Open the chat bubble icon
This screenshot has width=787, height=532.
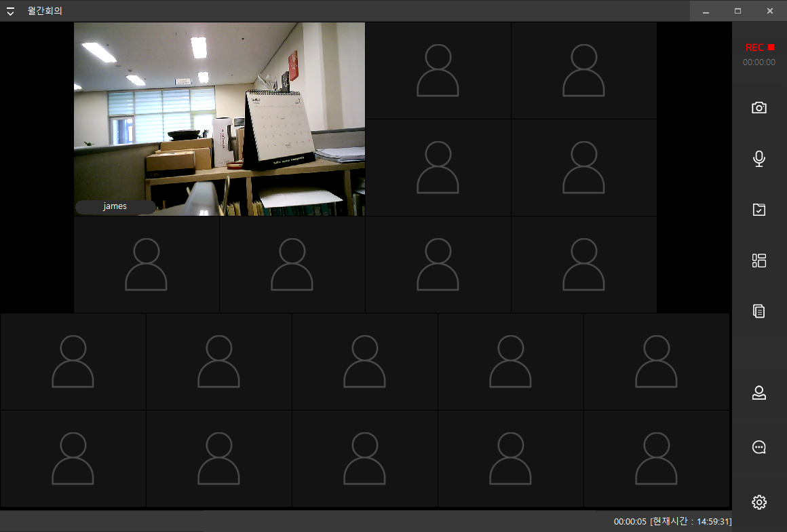(x=759, y=447)
